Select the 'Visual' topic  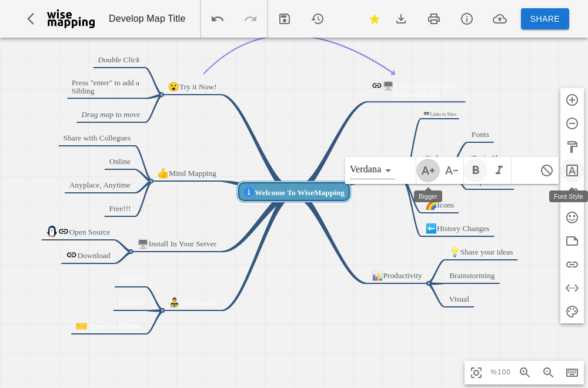[459, 299]
